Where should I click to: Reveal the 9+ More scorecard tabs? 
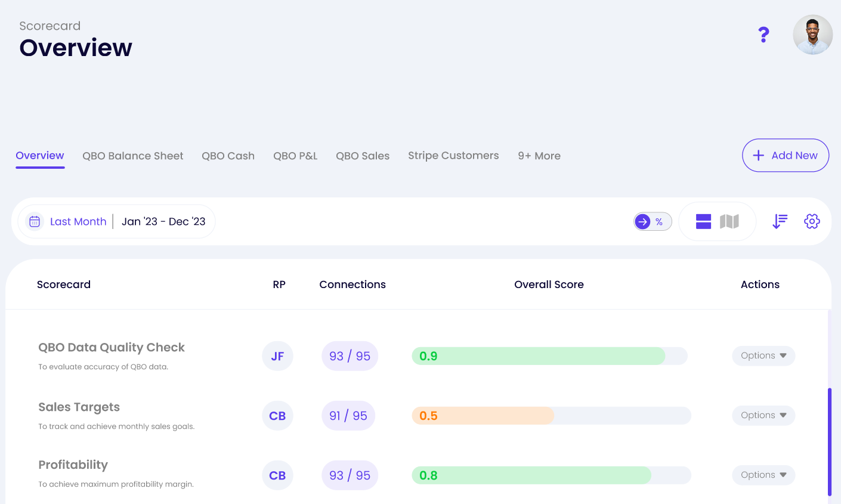[x=539, y=155]
